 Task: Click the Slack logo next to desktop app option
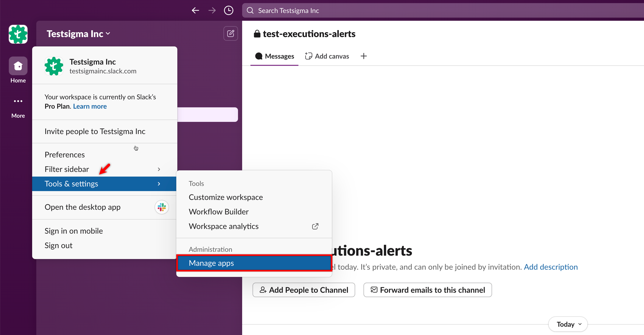(x=161, y=207)
